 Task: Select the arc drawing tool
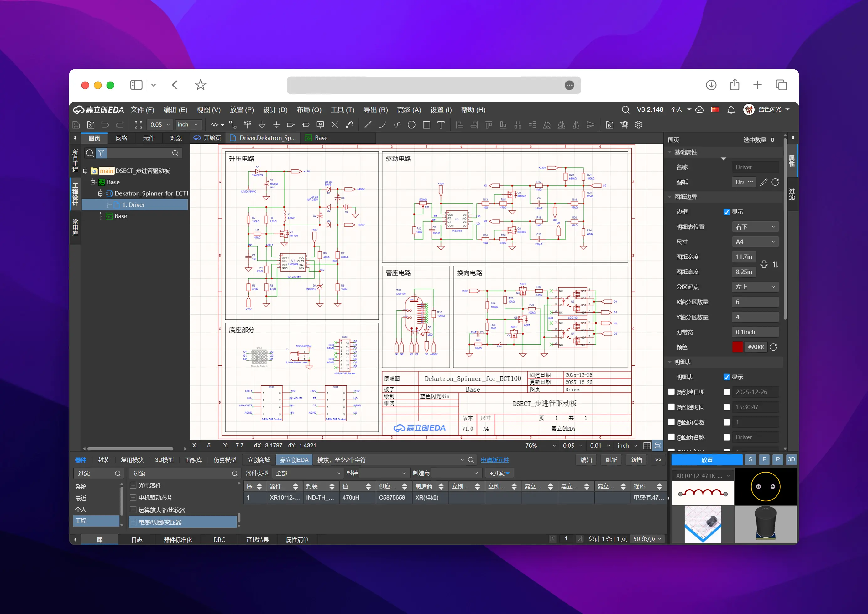[382, 125]
